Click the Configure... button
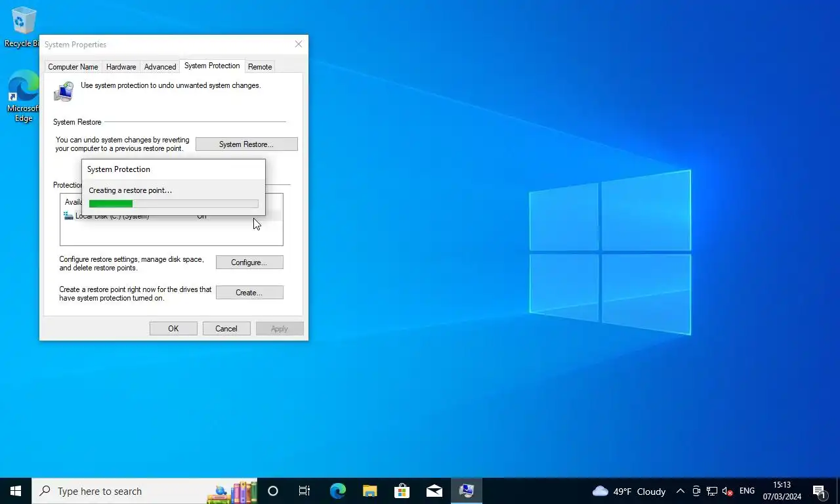This screenshot has height=504, width=840. tap(249, 262)
